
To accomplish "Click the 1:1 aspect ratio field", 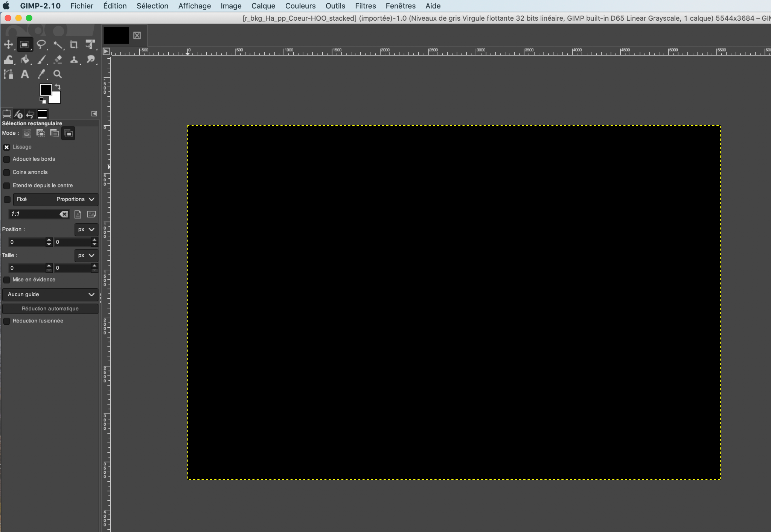I will coord(34,214).
